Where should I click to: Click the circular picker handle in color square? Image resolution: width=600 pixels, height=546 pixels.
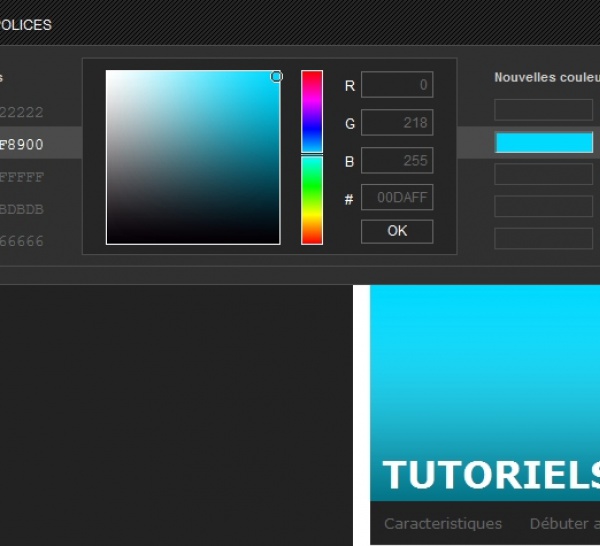(x=277, y=76)
